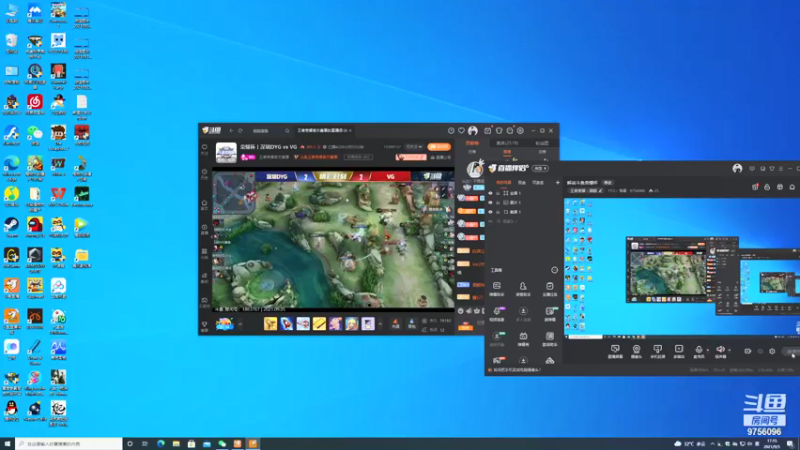Toggle visibility eye of second source row
The width and height of the screenshot is (800, 450).
point(490,203)
